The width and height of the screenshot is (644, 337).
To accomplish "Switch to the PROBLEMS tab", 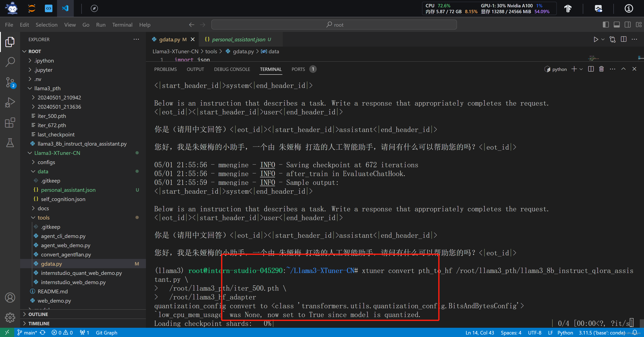I will pyautogui.click(x=165, y=69).
